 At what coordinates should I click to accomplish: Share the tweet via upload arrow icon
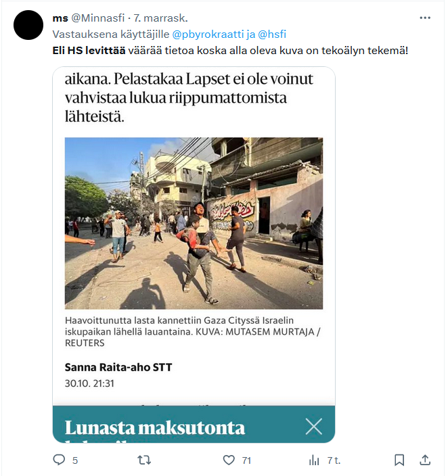pyautogui.click(x=425, y=460)
